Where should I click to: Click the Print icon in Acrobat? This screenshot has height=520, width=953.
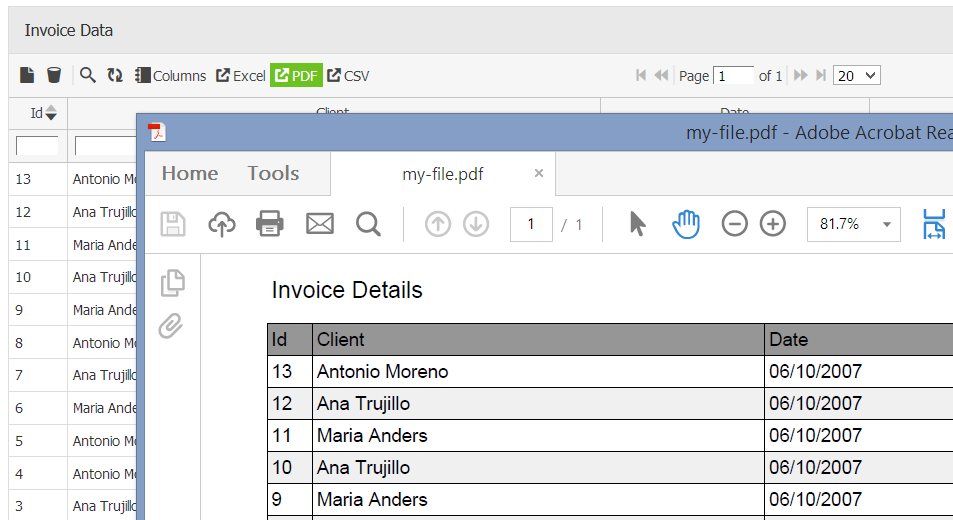pos(270,224)
